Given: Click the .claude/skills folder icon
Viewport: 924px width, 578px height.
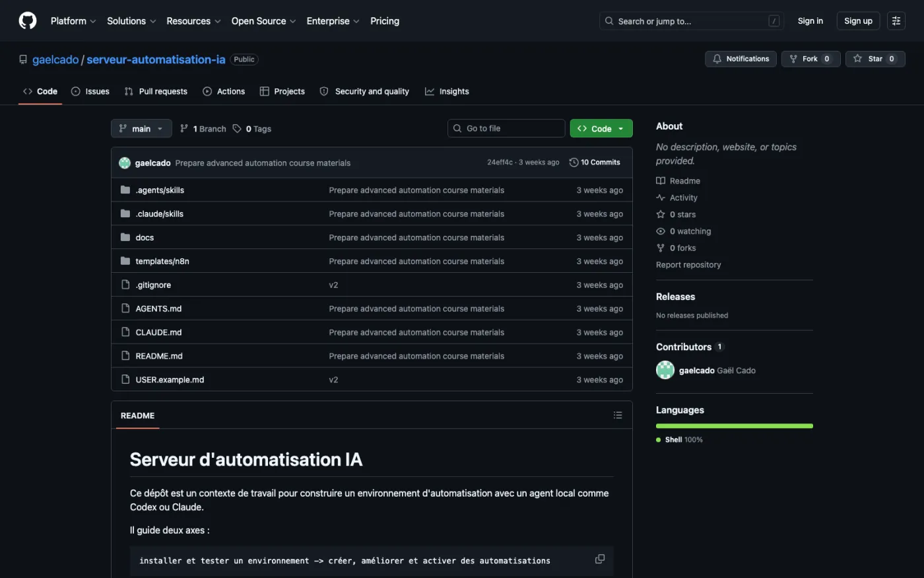Looking at the screenshot, I should 125,213.
